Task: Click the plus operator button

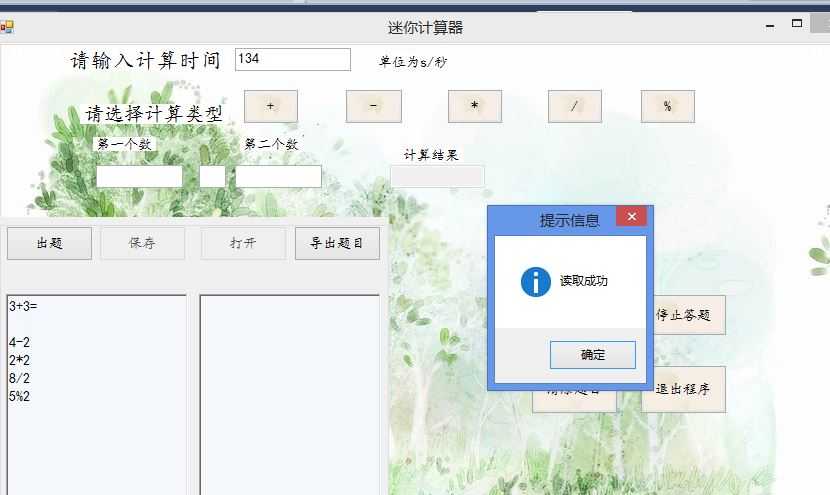Action: point(270,106)
